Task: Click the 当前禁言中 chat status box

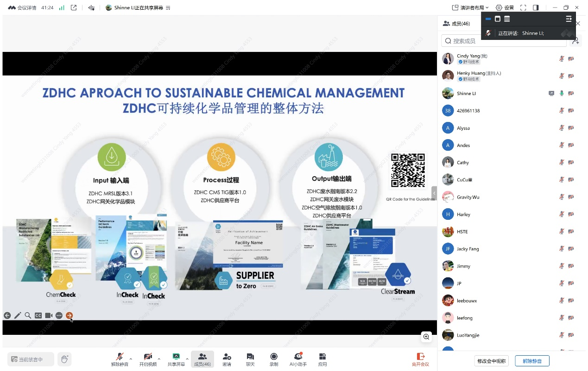Action: [x=31, y=359]
